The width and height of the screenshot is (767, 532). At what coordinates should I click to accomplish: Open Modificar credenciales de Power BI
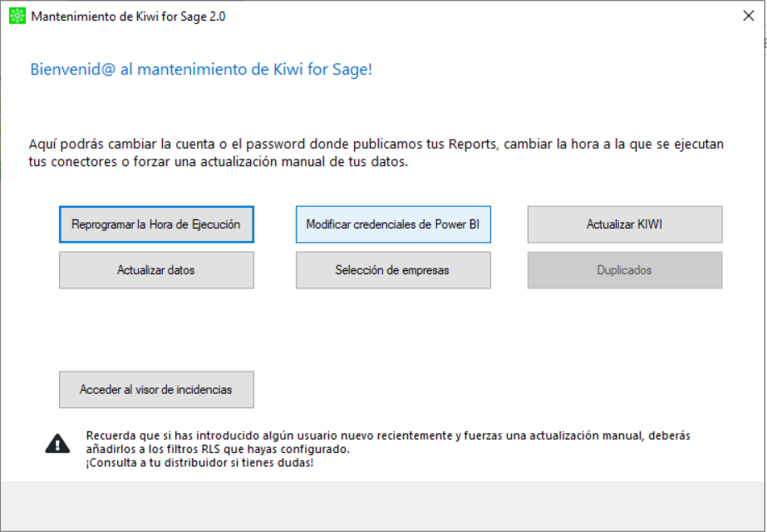point(393,224)
